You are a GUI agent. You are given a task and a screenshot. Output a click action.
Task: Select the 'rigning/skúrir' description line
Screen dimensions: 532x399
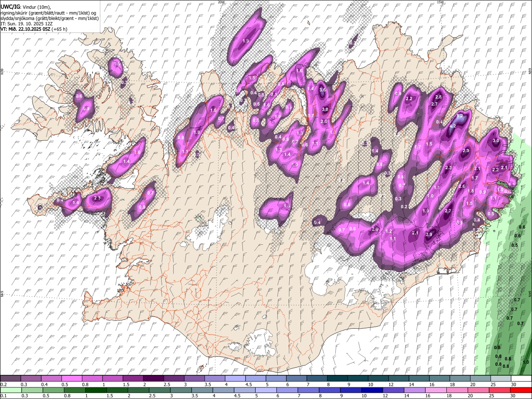tap(49, 13)
